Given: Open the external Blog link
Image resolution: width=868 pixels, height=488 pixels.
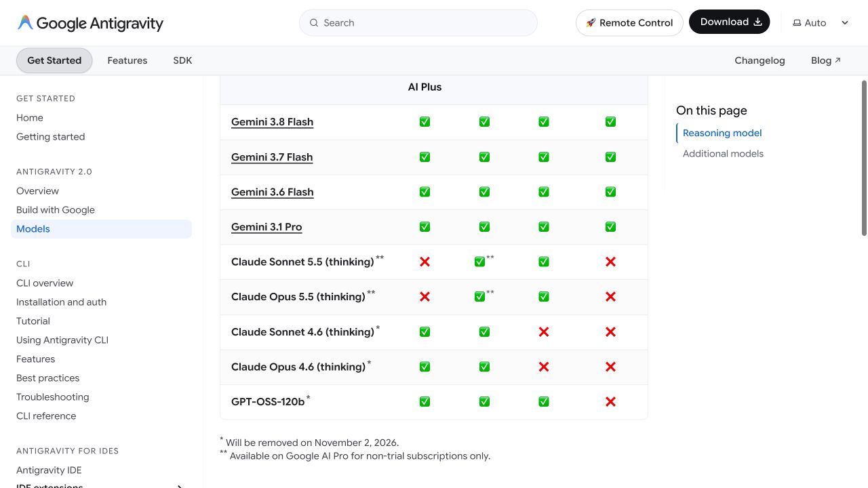Looking at the screenshot, I should [x=826, y=60].
